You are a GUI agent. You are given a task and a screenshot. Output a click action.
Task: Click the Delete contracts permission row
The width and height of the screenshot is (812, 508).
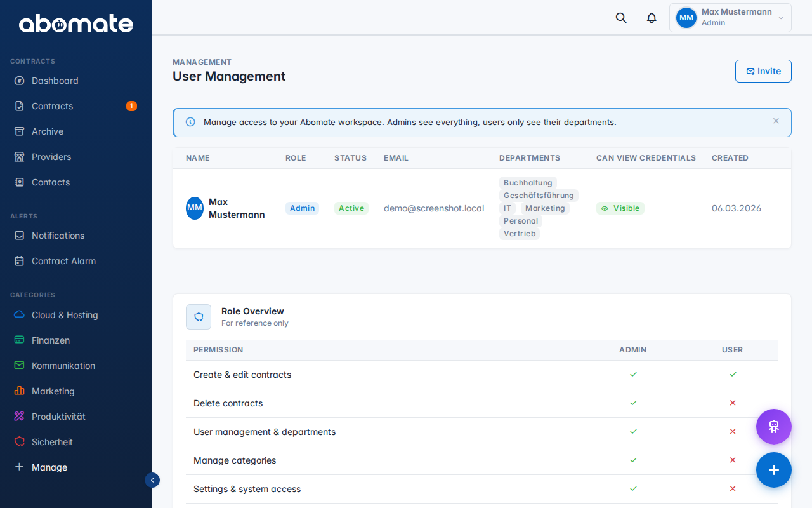pos(482,403)
